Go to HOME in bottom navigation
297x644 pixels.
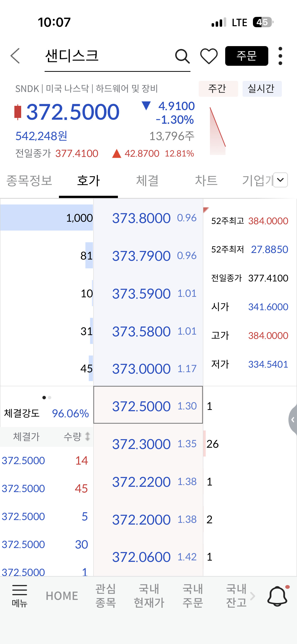(62, 596)
